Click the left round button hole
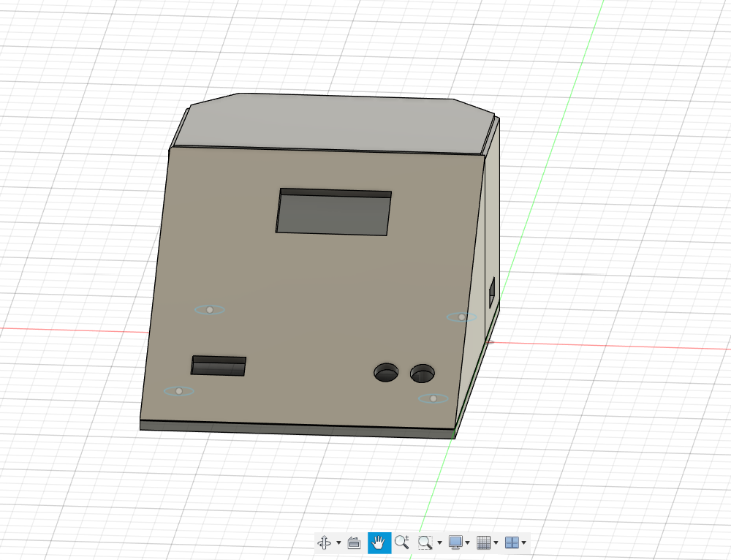The image size is (731, 560). pyautogui.click(x=387, y=374)
